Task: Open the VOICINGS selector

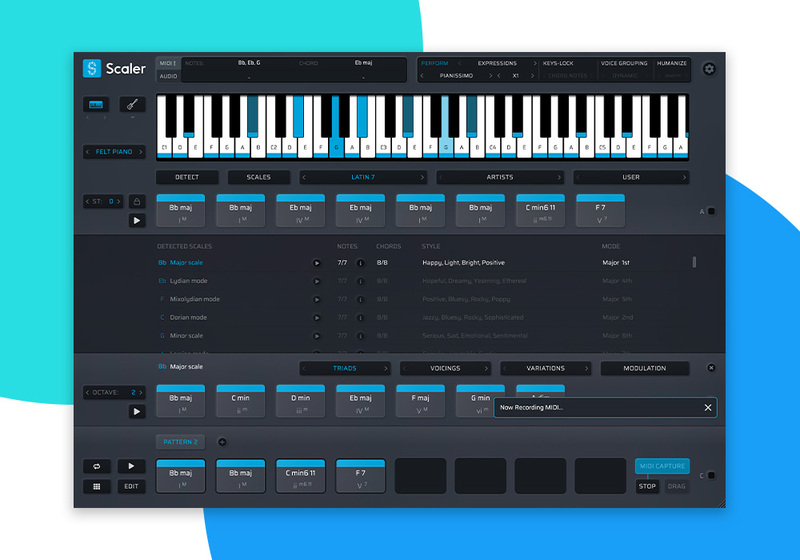Action: pos(445,368)
